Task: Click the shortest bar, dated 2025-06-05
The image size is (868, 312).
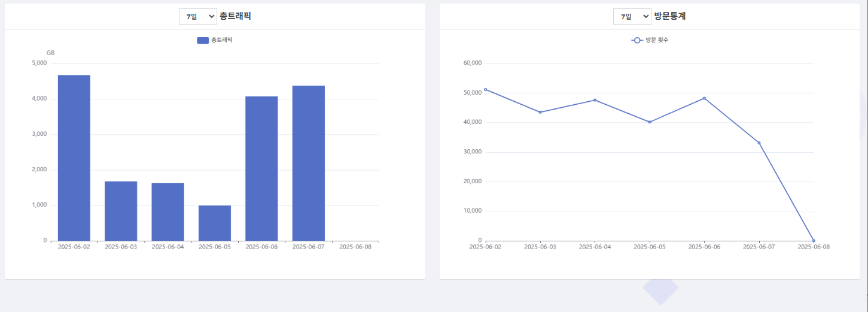Action: (x=215, y=223)
